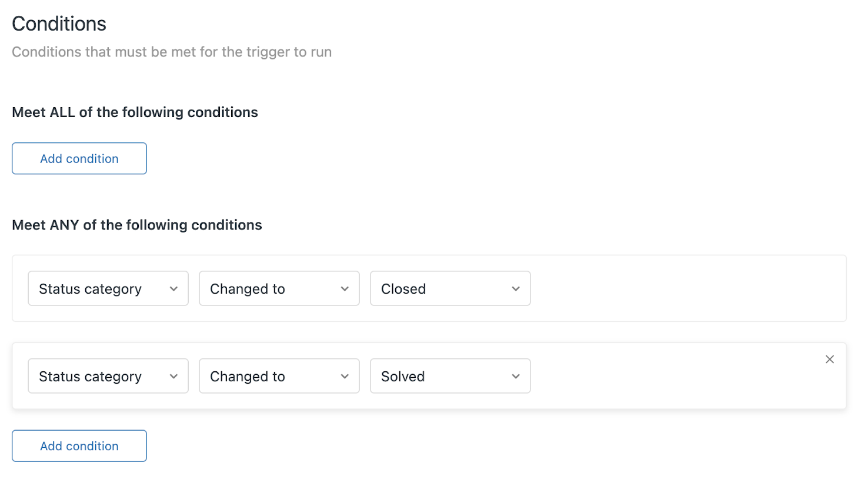
Task: Click the Meet ANY of the following conditions label
Action: click(x=137, y=225)
